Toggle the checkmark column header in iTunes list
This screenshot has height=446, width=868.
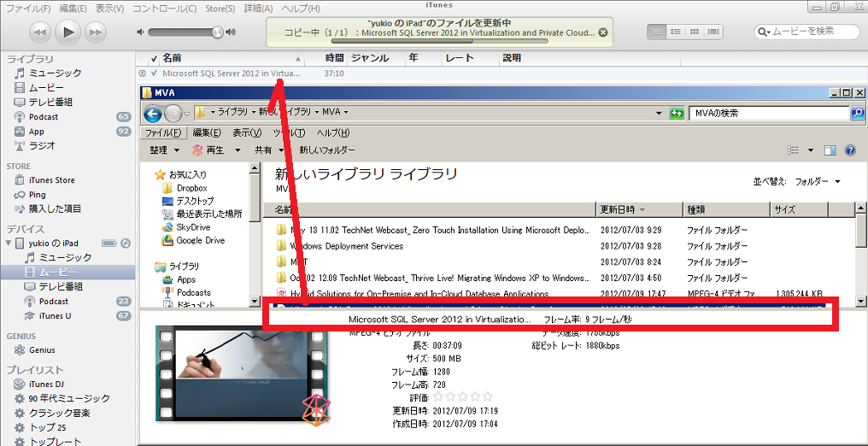click(154, 59)
